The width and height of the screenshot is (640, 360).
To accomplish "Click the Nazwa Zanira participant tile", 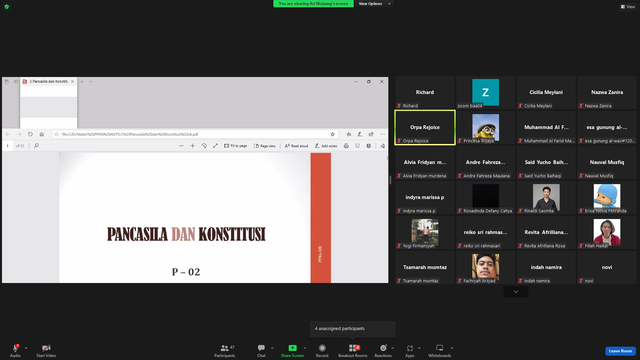I will [x=607, y=92].
